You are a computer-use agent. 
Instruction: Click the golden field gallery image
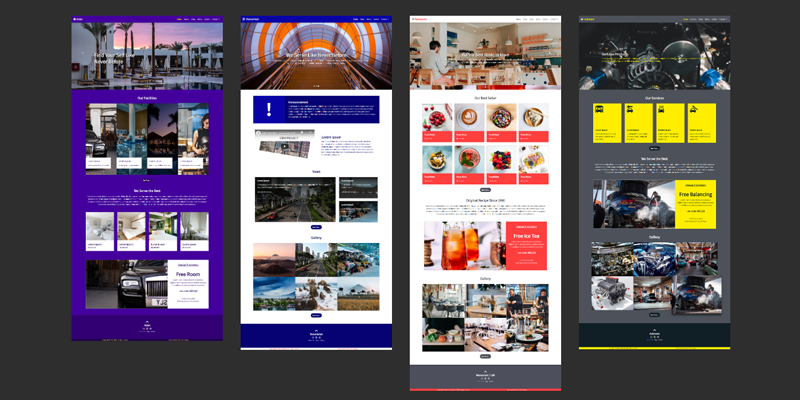coord(358,294)
